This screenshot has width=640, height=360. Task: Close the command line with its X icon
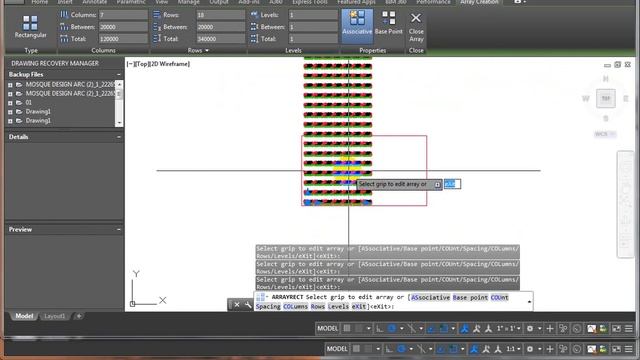click(237, 305)
